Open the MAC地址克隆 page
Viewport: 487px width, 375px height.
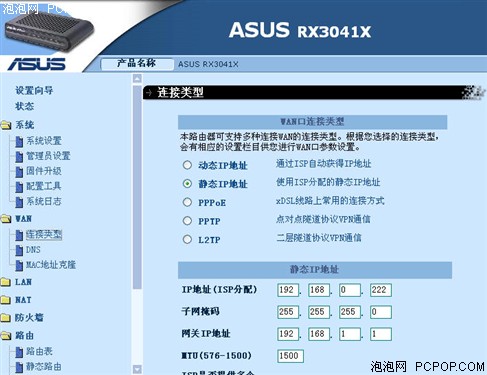pyautogui.click(x=51, y=265)
